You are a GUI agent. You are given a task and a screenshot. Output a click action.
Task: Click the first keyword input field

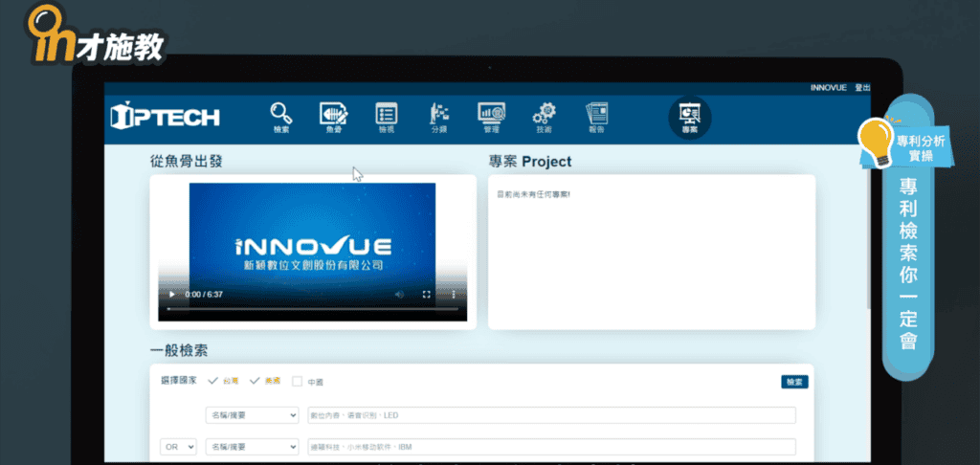[550, 415]
